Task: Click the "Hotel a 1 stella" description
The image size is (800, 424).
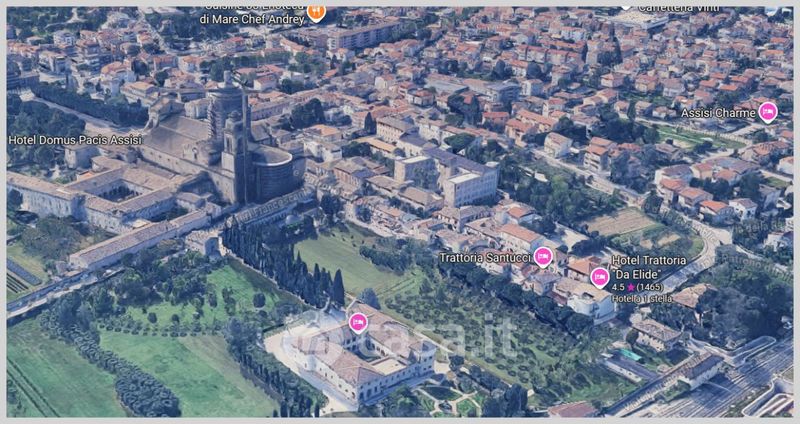Action: (642, 299)
